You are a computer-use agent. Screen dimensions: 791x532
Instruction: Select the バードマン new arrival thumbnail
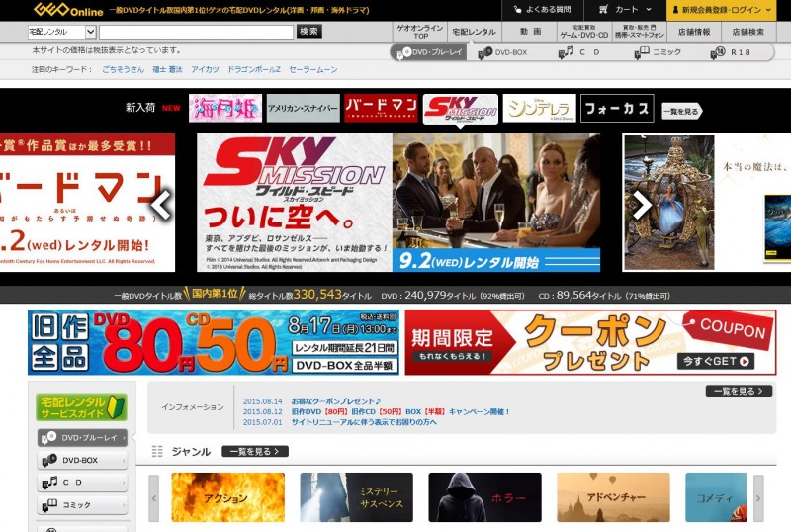pyautogui.click(x=382, y=108)
